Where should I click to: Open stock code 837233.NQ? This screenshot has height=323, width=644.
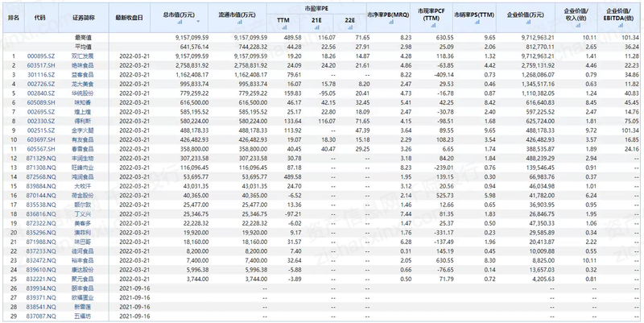coord(41,251)
